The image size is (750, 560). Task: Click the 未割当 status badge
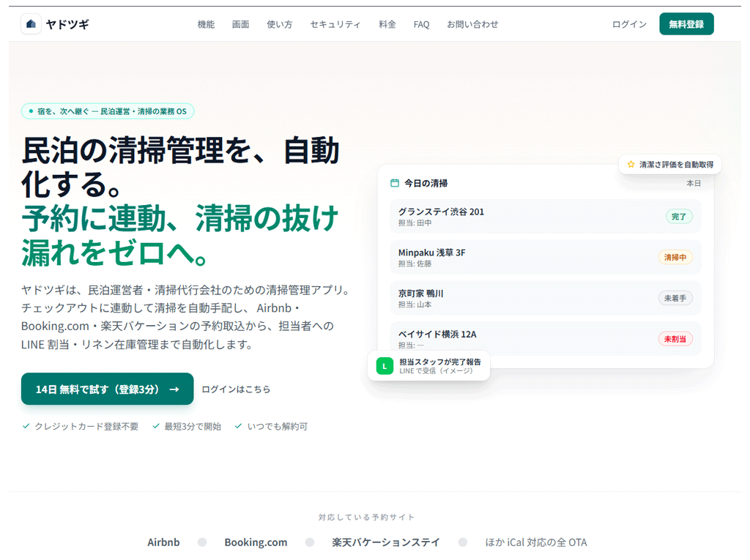click(675, 339)
